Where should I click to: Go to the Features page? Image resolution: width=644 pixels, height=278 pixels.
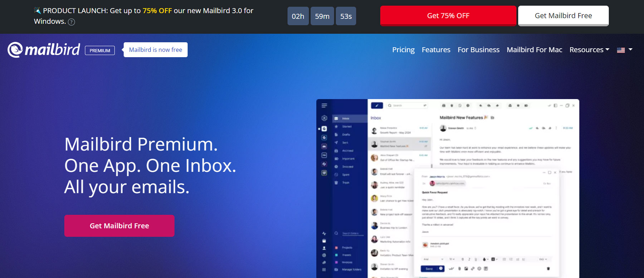[436, 50]
